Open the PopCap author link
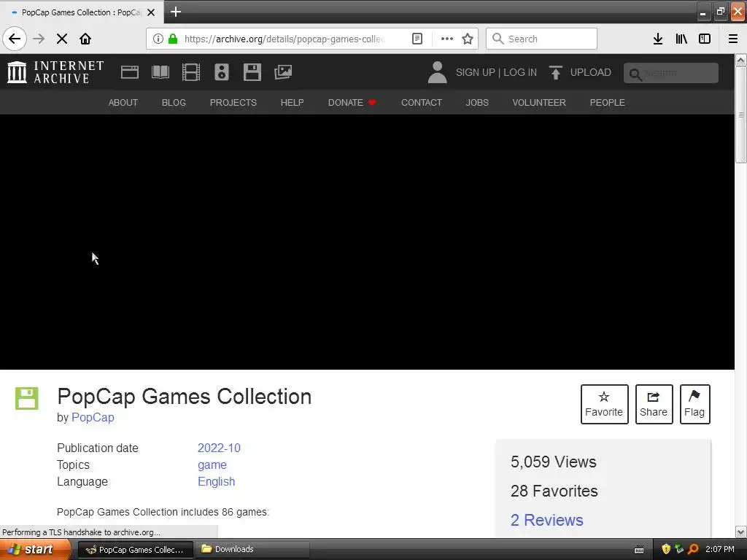This screenshot has height=560, width=747. pyautogui.click(x=93, y=417)
